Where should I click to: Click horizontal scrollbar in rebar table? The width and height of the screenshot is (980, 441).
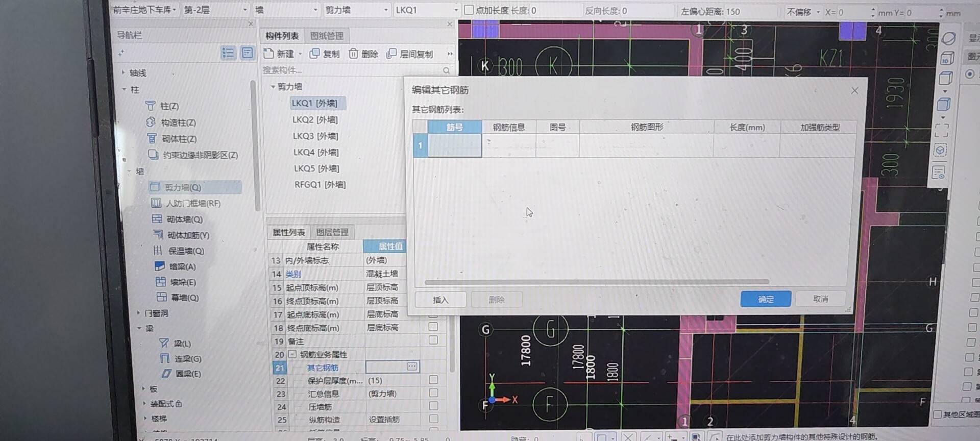[x=596, y=282]
